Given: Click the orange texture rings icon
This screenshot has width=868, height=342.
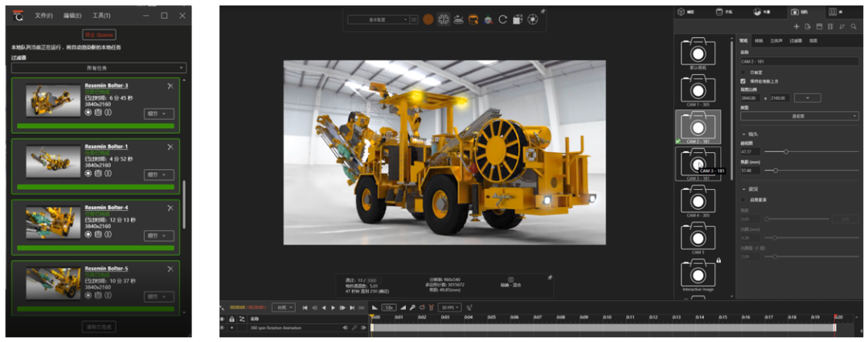Looking at the screenshot, I should (x=428, y=19).
